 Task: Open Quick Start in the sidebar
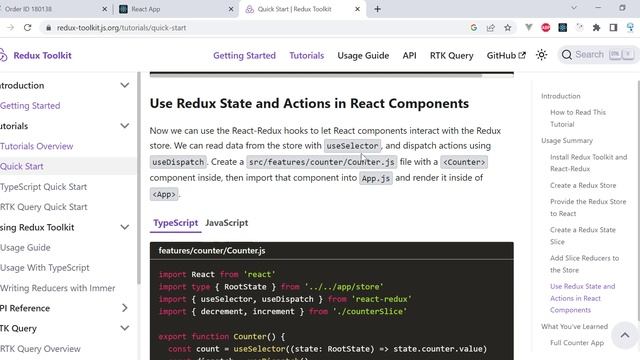[22, 167]
